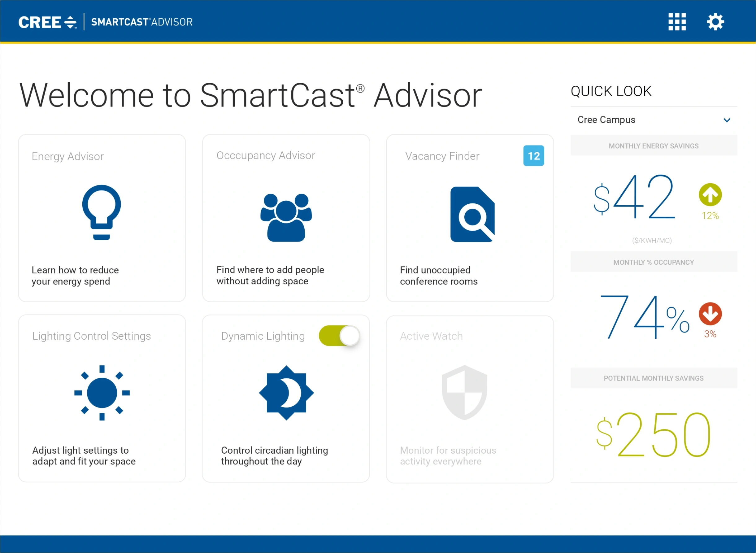Select the Monthly % Occupancy header

653,262
